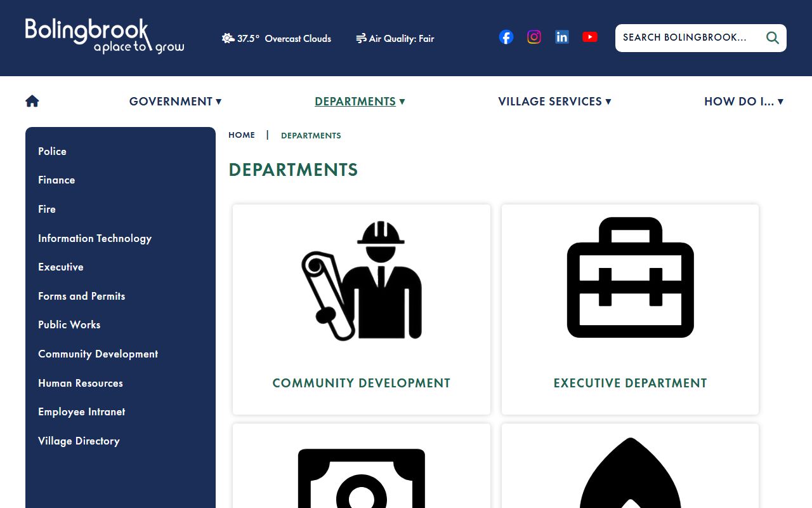812x508 pixels.
Task: Open the Community Development card title
Action: tap(362, 383)
